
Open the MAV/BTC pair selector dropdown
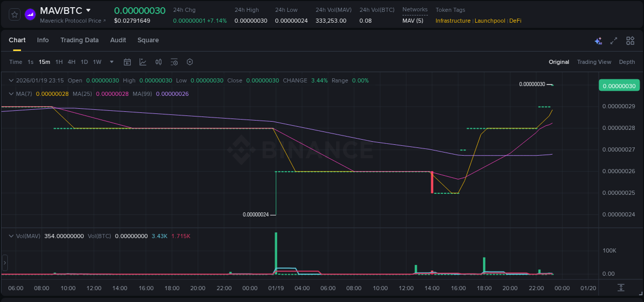(x=63, y=10)
